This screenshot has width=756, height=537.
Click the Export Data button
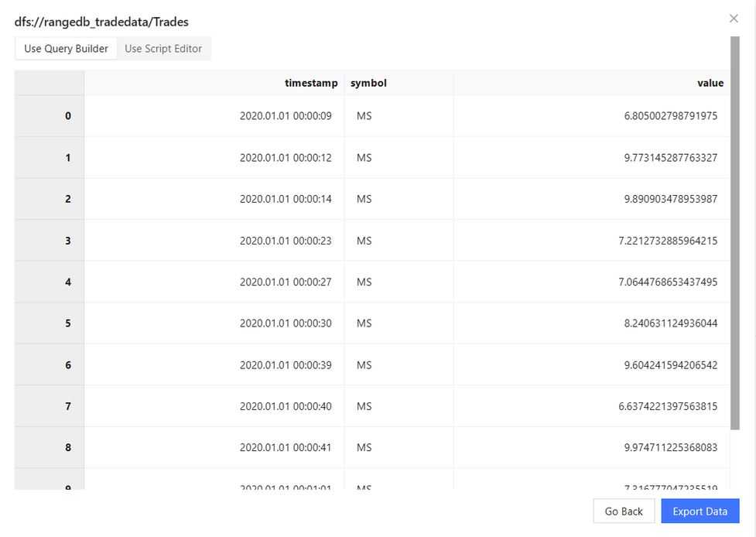(700, 511)
